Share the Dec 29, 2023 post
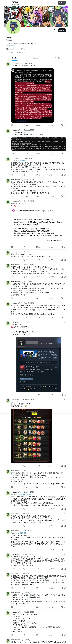The image size is (72, 644). (65, 153)
